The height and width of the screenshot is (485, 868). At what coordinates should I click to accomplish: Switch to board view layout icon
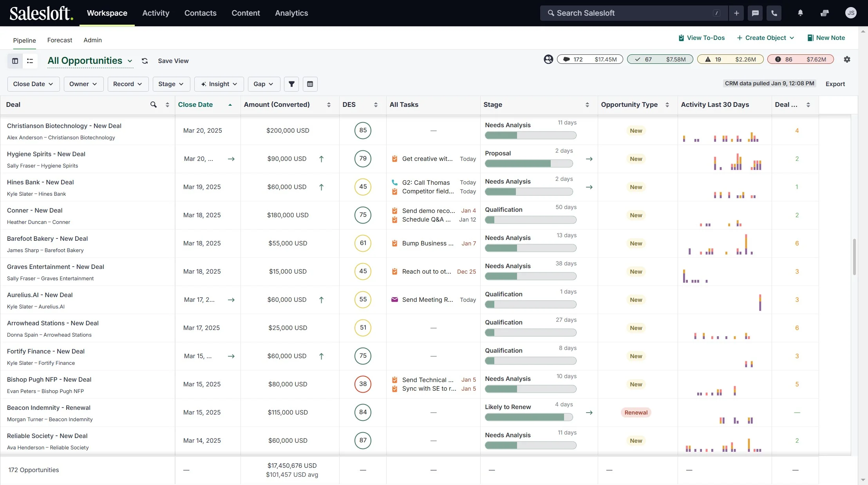point(15,61)
